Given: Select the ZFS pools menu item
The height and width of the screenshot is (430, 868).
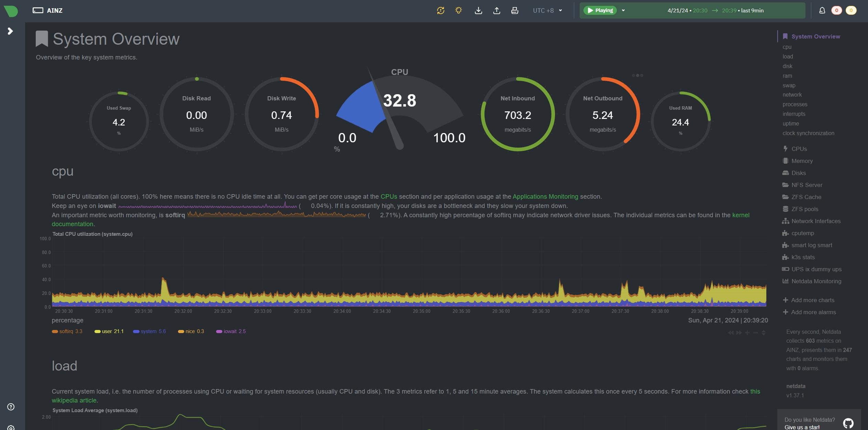Looking at the screenshot, I should click(805, 209).
